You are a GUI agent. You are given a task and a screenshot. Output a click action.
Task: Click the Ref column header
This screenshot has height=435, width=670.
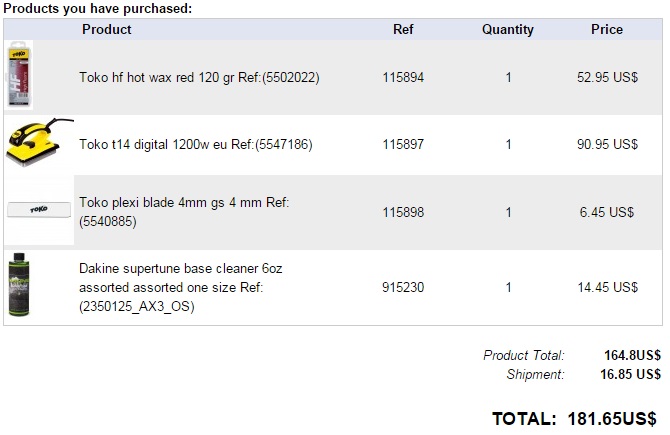coord(403,29)
